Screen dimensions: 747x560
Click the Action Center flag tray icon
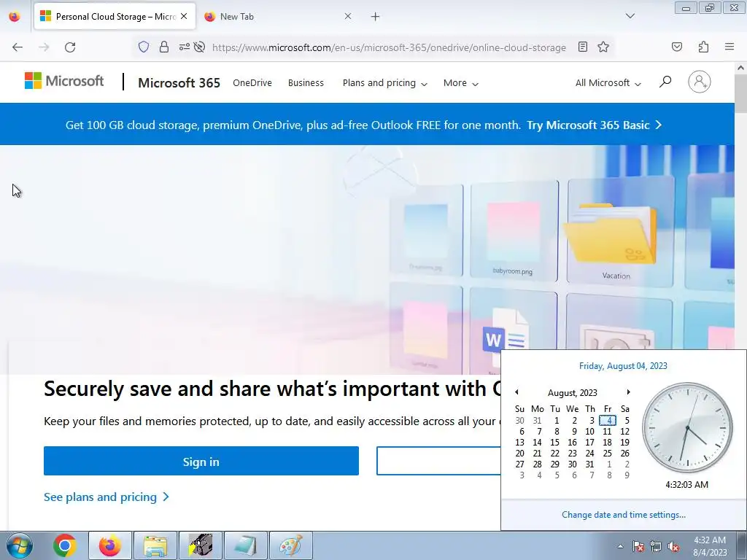point(638,546)
